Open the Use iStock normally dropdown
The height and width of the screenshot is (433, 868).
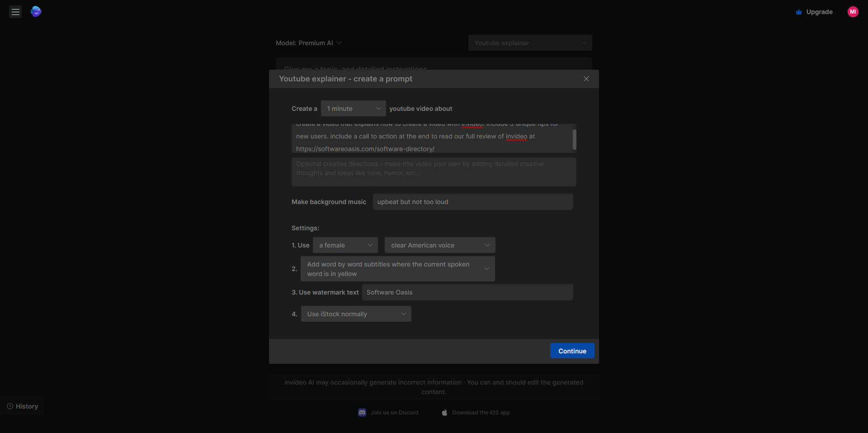356,314
